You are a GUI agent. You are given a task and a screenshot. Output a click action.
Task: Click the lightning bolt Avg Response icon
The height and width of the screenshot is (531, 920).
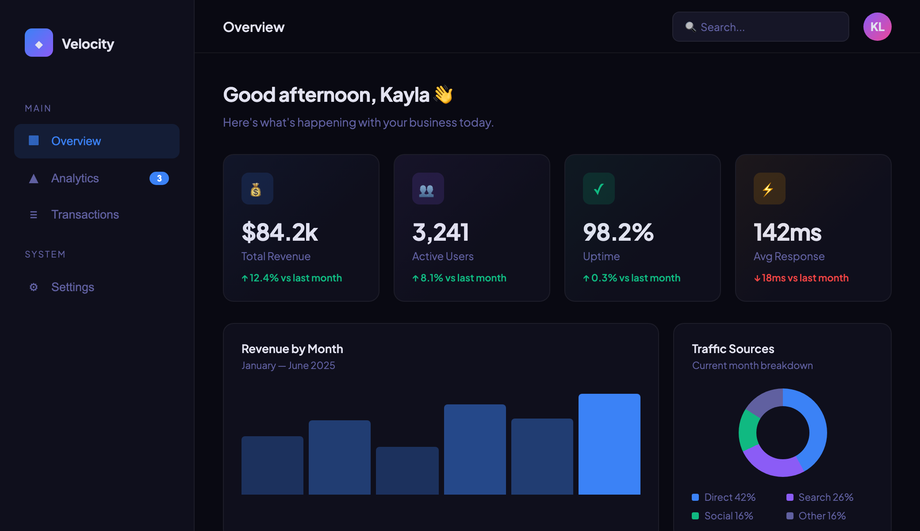(769, 188)
